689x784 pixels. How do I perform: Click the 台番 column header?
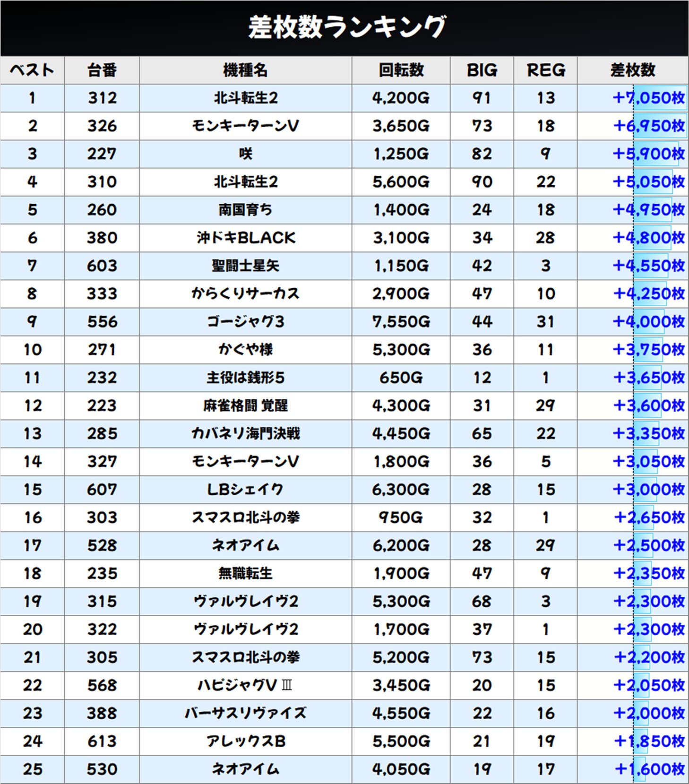point(102,70)
